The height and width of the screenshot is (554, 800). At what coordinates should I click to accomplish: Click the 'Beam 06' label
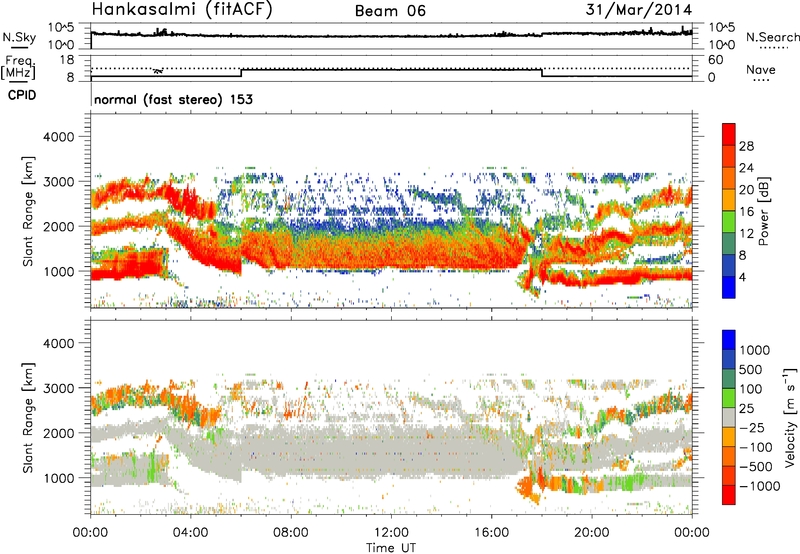(390, 11)
